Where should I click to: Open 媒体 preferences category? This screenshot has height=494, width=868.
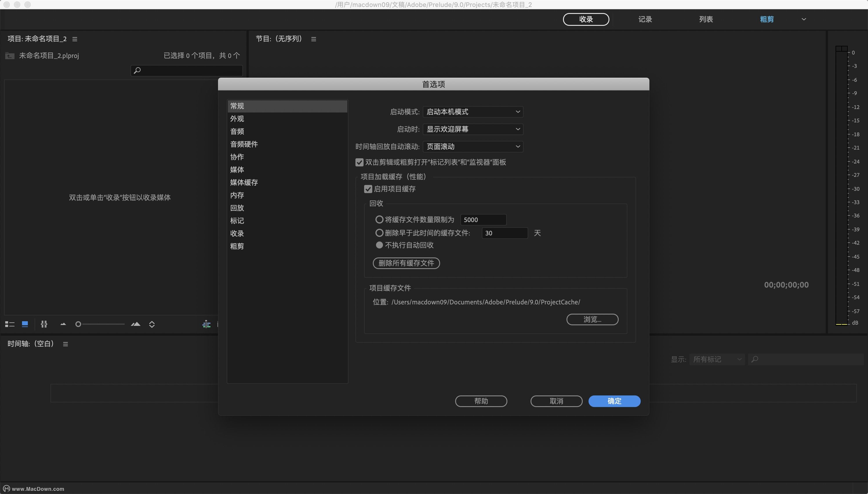click(287, 170)
